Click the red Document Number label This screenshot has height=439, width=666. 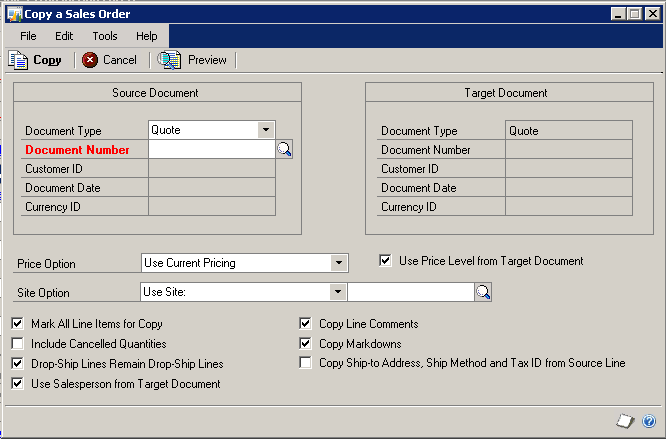click(77, 150)
